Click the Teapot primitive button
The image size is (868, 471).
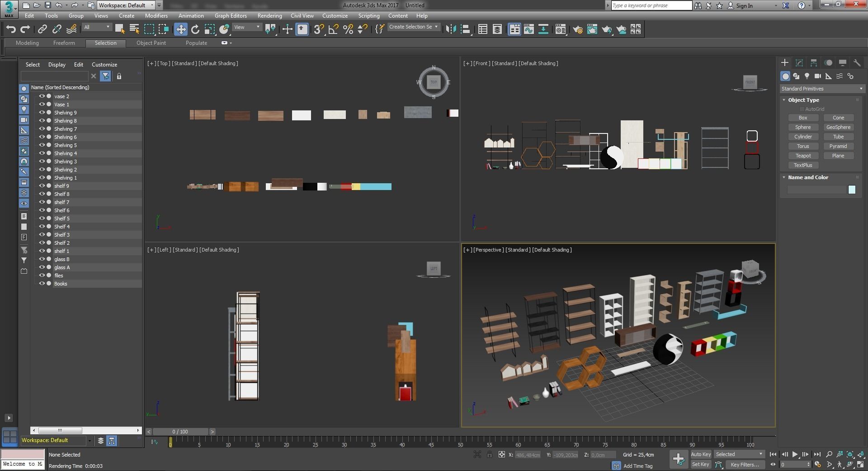803,156
